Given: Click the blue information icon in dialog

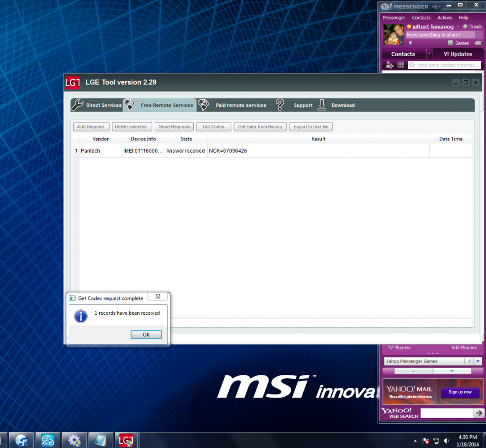Looking at the screenshot, I should pos(81,317).
